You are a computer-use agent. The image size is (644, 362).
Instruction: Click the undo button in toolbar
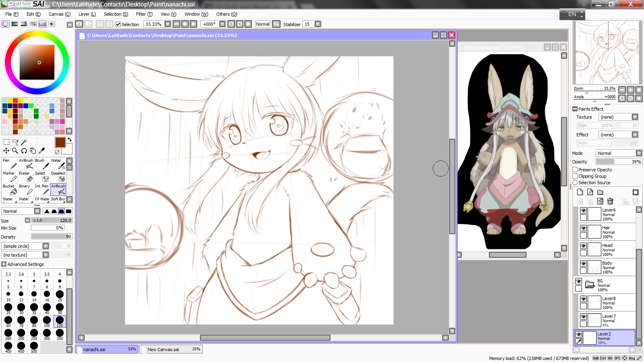79,24
